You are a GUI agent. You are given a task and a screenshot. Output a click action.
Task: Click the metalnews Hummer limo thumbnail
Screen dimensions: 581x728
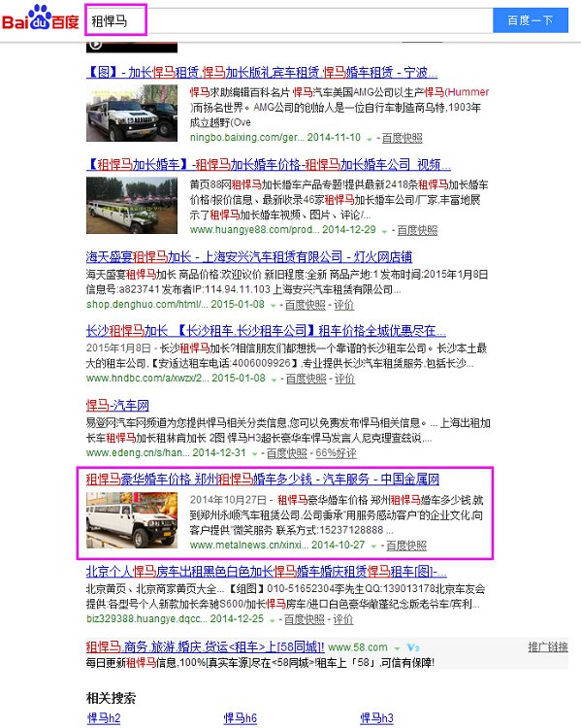tap(132, 520)
